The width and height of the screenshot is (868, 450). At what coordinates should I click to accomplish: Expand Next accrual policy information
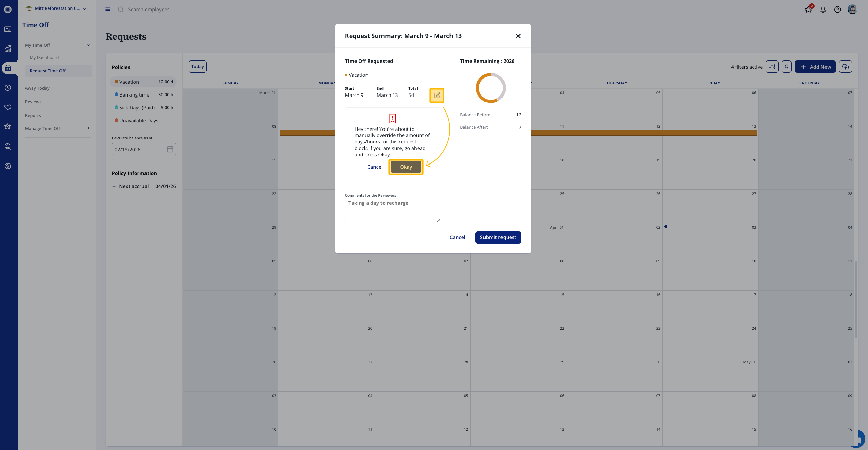coord(114,186)
